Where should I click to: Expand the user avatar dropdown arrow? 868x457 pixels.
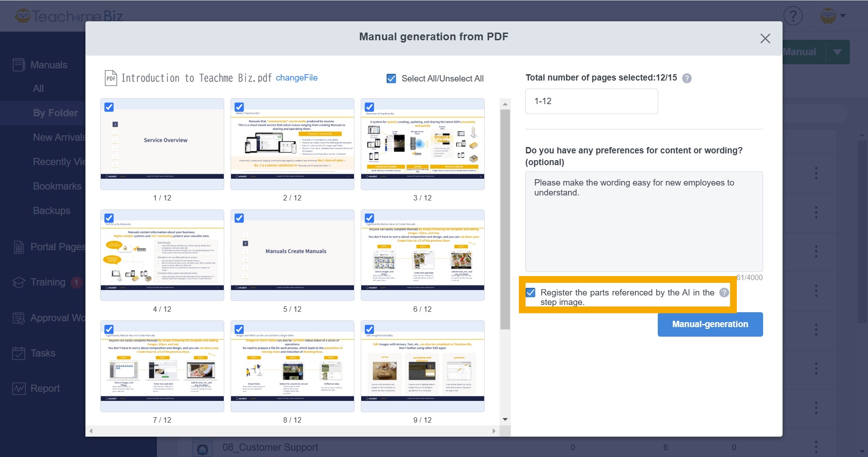click(x=843, y=16)
